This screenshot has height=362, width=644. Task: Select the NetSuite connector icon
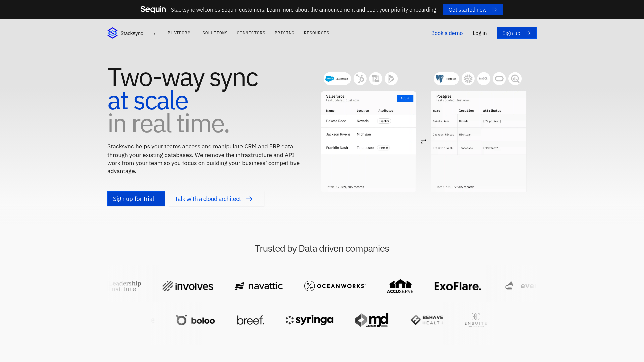coord(376,79)
